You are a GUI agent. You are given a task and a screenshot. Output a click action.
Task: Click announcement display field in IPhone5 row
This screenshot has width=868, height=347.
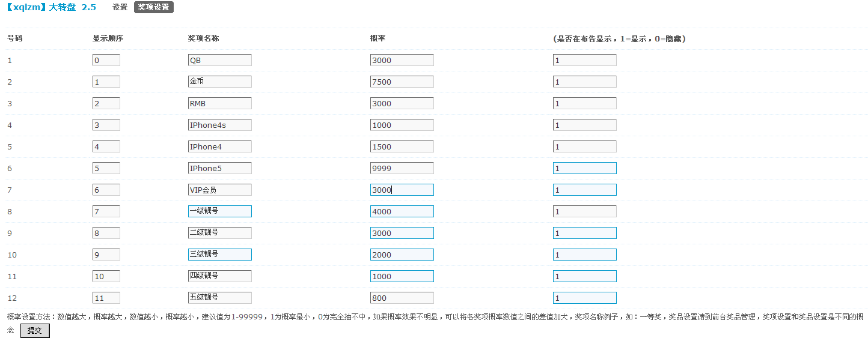[x=585, y=168]
